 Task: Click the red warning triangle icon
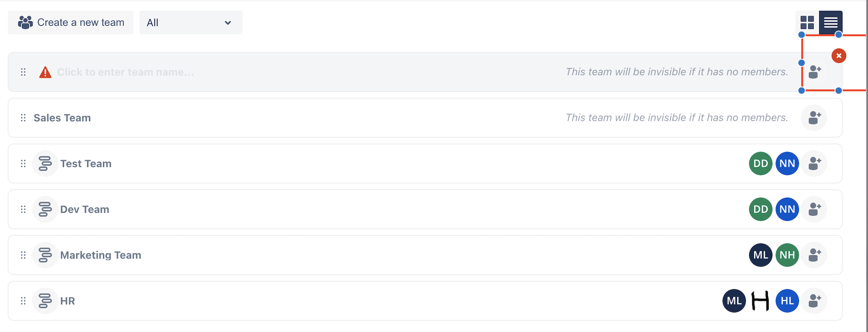click(x=45, y=72)
